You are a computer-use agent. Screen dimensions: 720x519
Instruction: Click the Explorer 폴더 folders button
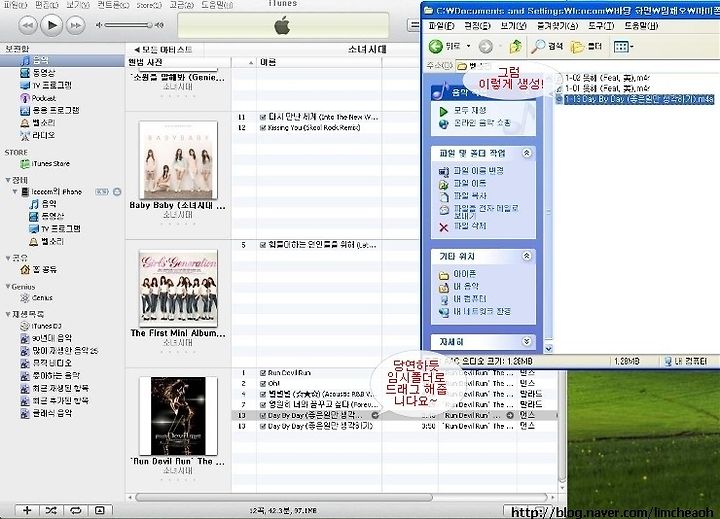586,46
